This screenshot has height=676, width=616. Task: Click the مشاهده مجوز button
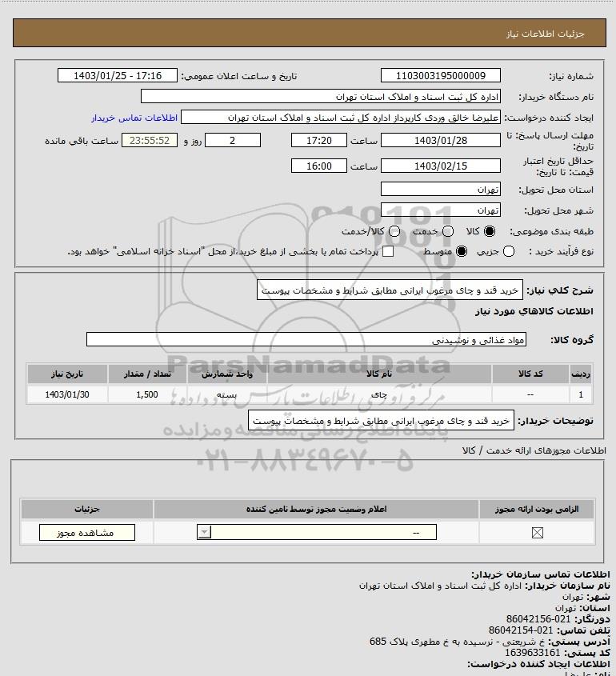click(x=86, y=533)
